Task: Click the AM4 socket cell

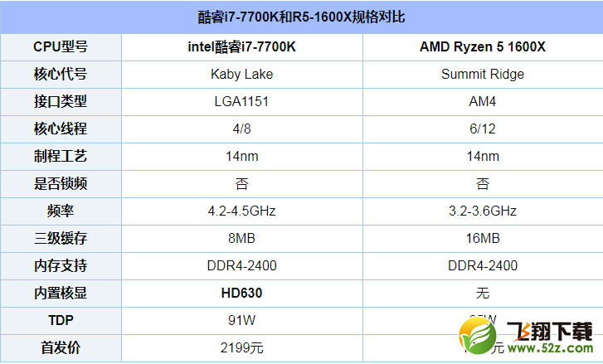Action: 483,101
